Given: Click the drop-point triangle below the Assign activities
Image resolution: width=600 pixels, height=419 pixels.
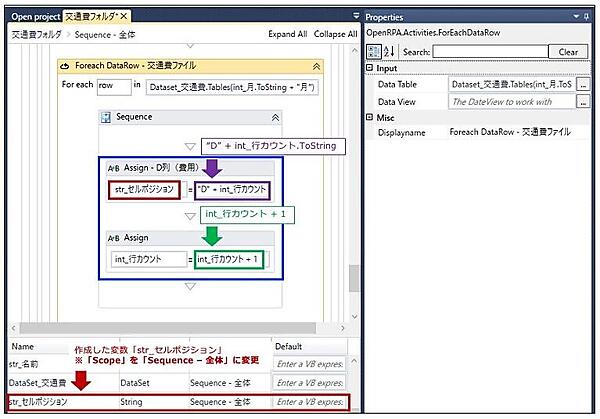Looking at the screenshot, I should tap(190, 286).
